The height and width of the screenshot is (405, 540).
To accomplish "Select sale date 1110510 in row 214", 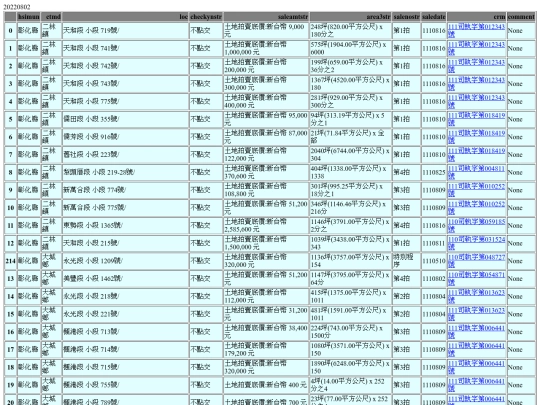I will pyautogui.click(x=434, y=261).
